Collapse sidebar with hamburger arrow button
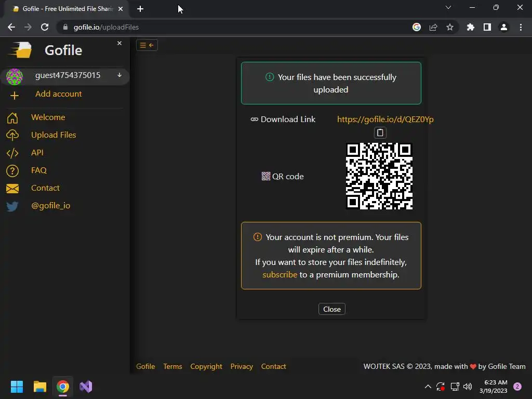The height and width of the screenshot is (399, 532). 147,45
